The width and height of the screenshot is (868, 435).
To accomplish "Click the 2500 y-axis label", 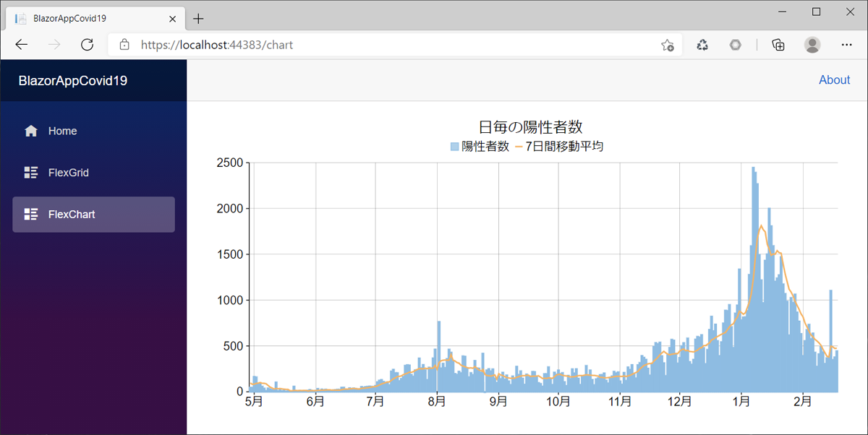I will point(230,163).
